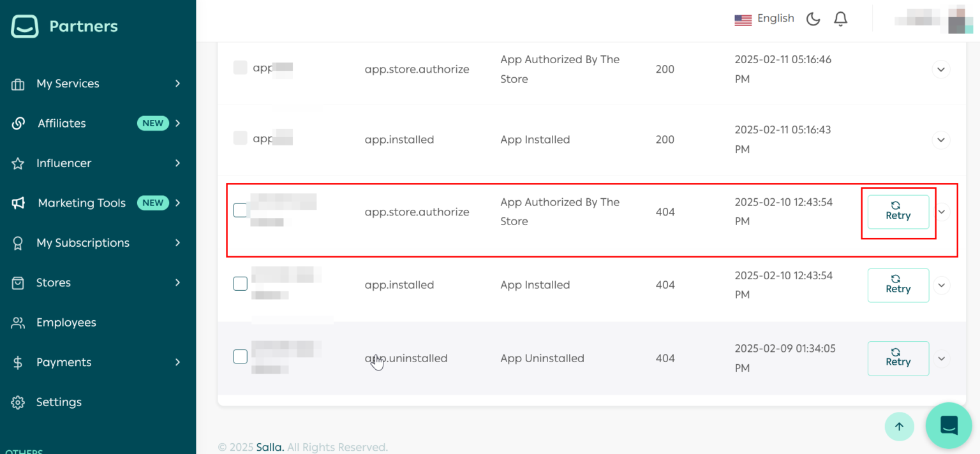This screenshot has width=980, height=454.
Task: Click 2025-02-11 05:16:43 timestamp
Action: tap(783, 139)
